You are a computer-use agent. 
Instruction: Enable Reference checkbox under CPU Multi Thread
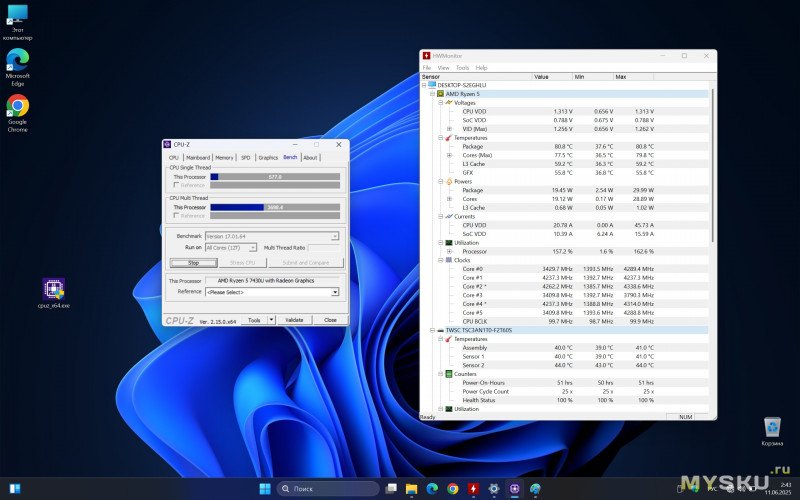[177, 215]
